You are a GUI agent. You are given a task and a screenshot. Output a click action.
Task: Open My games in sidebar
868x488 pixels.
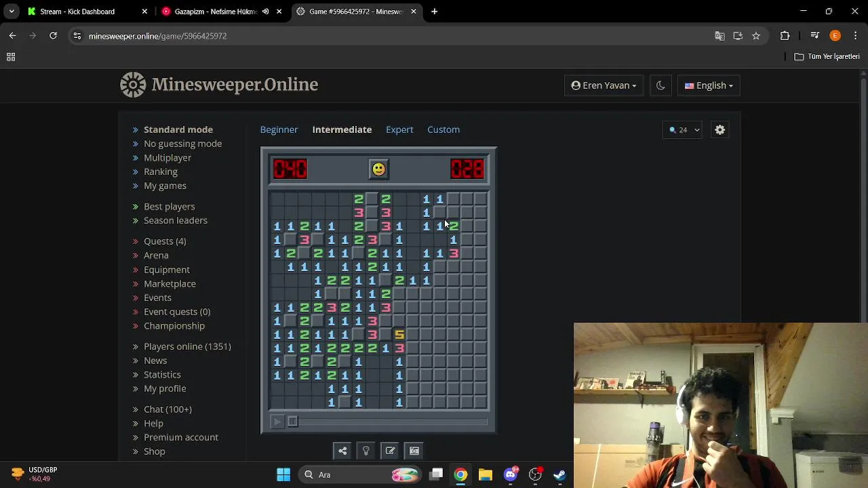pos(165,186)
